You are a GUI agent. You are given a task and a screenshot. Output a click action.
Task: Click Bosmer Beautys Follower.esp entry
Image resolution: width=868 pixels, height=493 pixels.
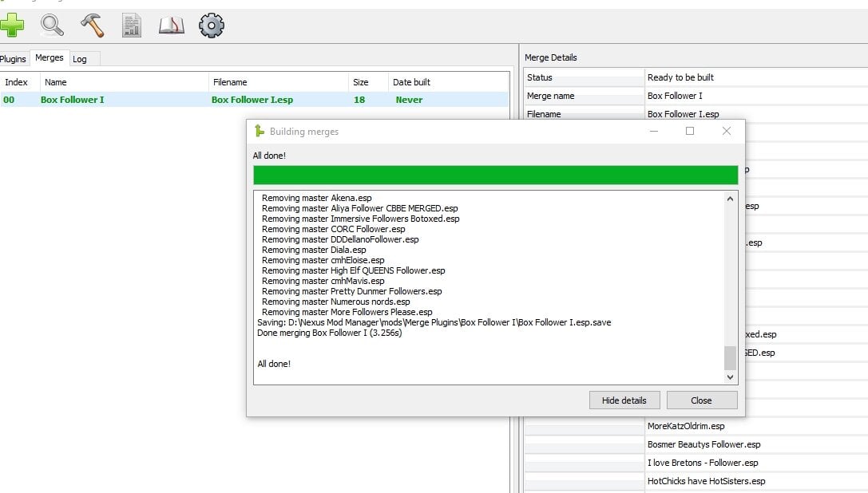tap(704, 444)
